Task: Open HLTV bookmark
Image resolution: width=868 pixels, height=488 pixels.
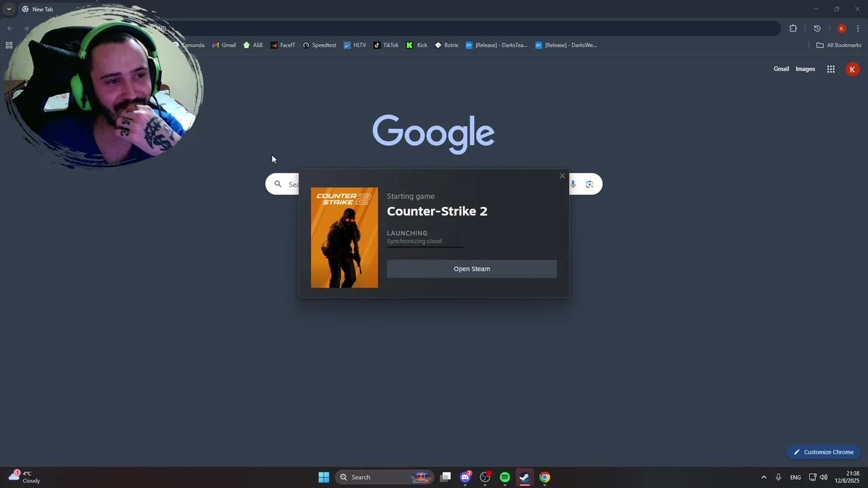Action: click(x=355, y=45)
